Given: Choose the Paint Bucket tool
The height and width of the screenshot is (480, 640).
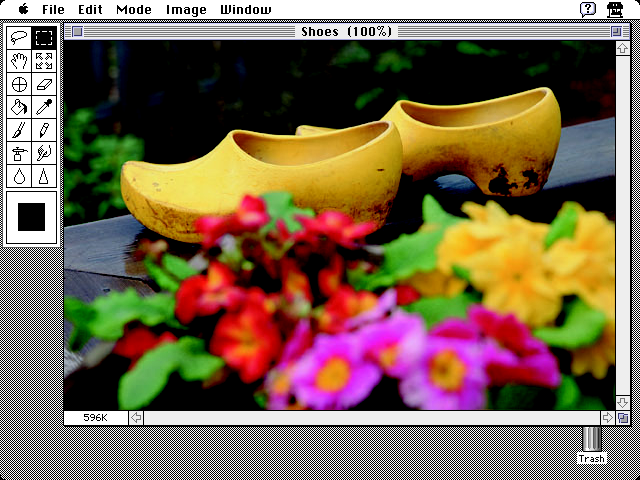Looking at the screenshot, I should tap(18, 107).
